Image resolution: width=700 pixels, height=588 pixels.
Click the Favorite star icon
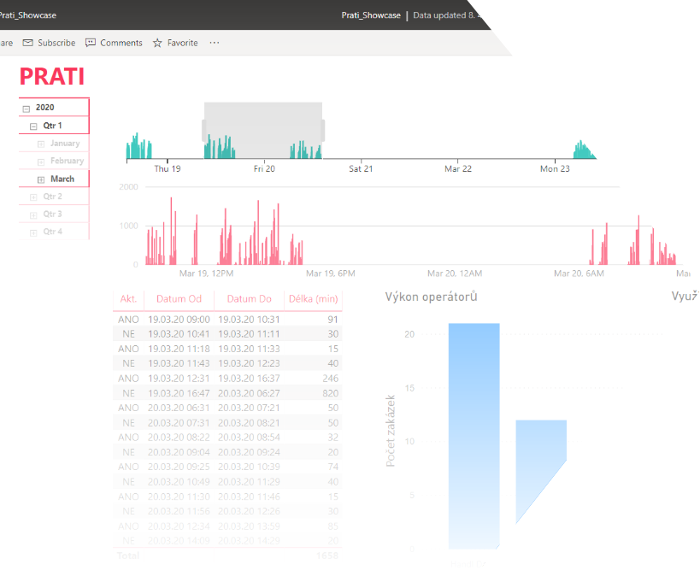157,43
